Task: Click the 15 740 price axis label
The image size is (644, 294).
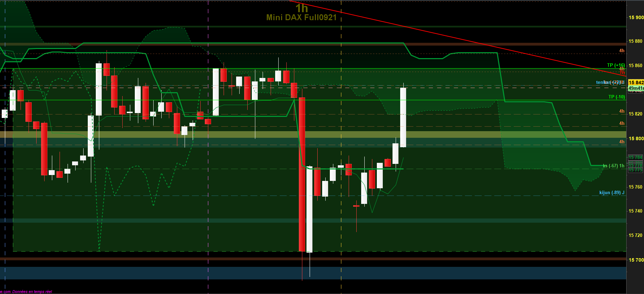Action: click(x=635, y=211)
